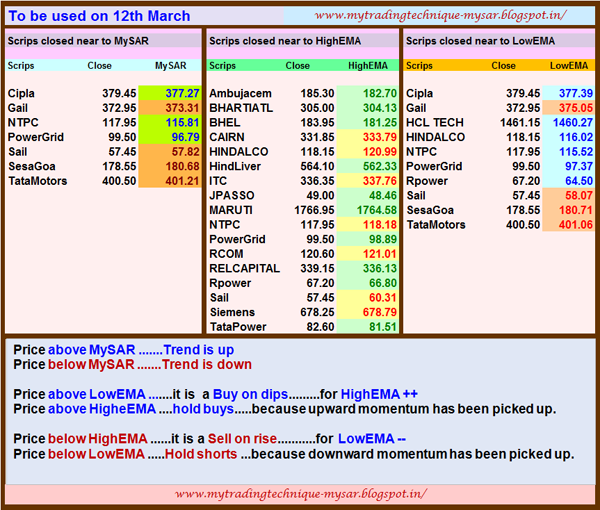This screenshot has height=510, width=600.
Task: Select BHARTIATL's HighEMA value 304.13
Action: pyautogui.click(x=380, y=108)
